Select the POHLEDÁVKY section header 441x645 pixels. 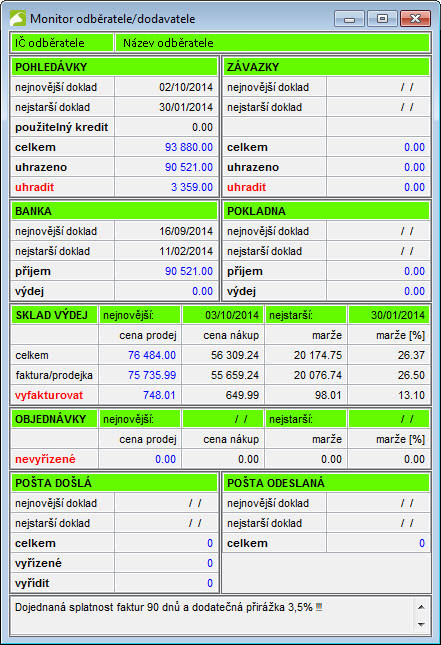point(114,67)
